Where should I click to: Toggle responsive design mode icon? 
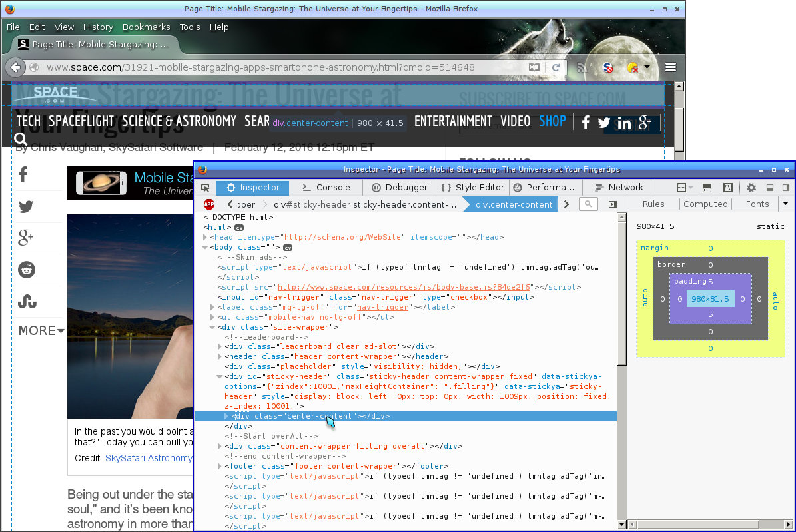click(728, 188)
